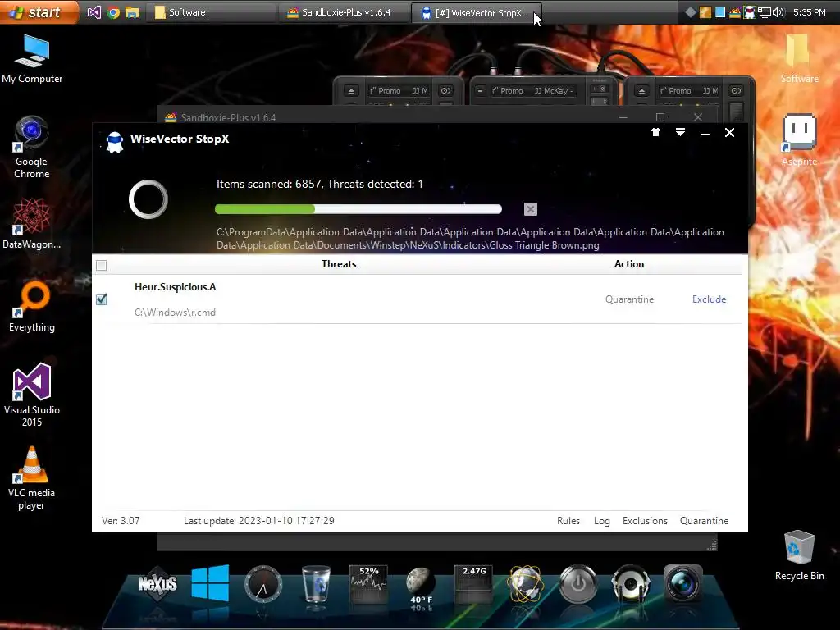Screen dimensions: 840x630
Task: Switch to the Software taskbar window
Action: (x=210, y=12)
